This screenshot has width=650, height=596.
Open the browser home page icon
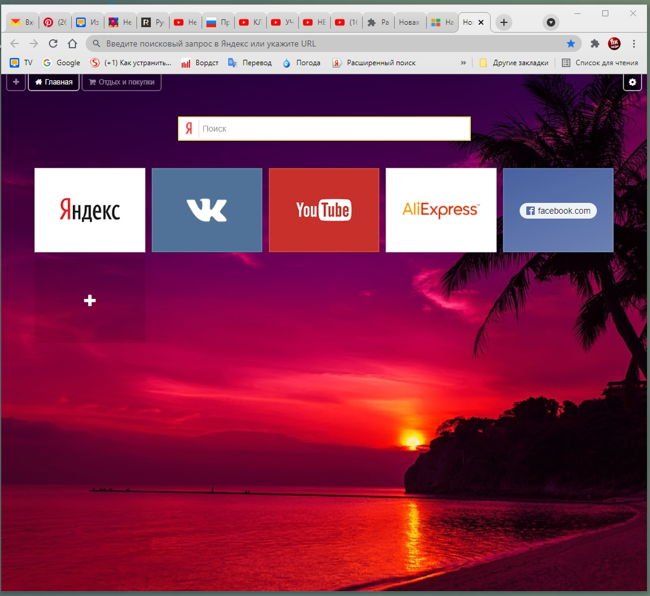[x=73, y=44]
